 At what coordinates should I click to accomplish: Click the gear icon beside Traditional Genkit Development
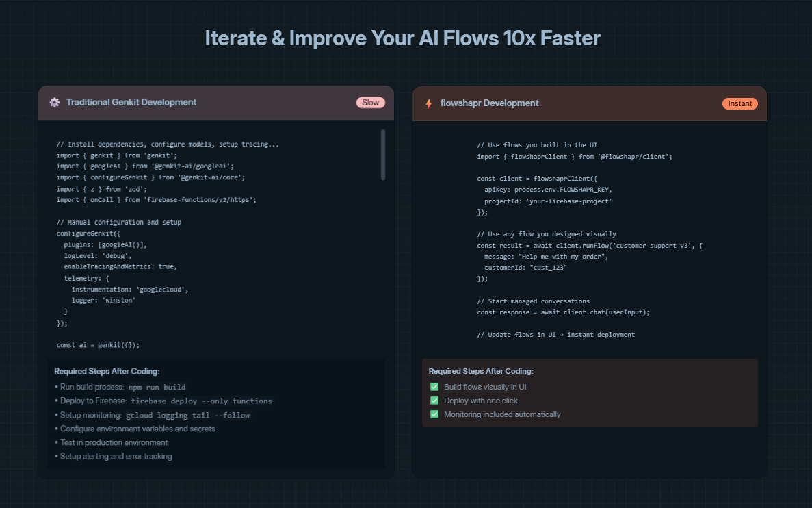coord(54,102)
